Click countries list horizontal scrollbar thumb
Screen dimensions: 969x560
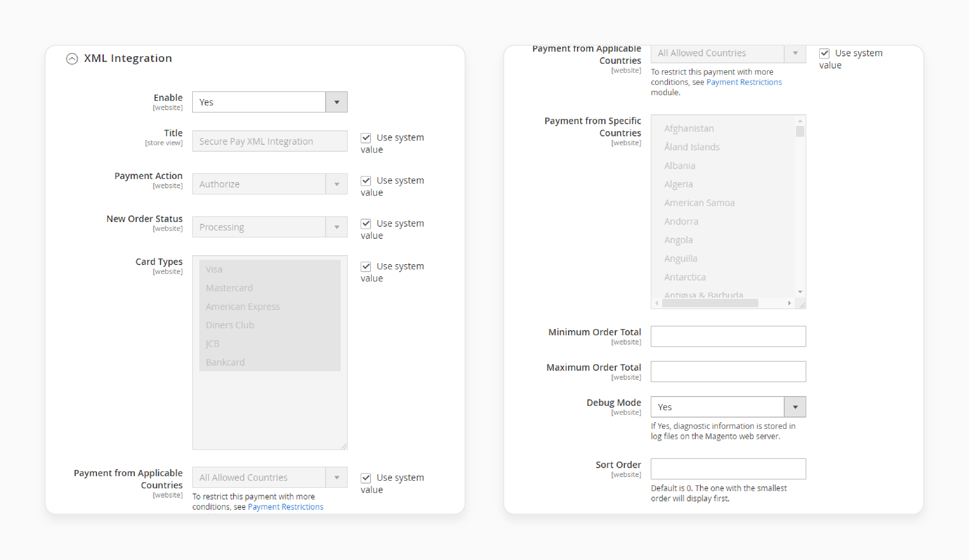(x=710, y=303)
